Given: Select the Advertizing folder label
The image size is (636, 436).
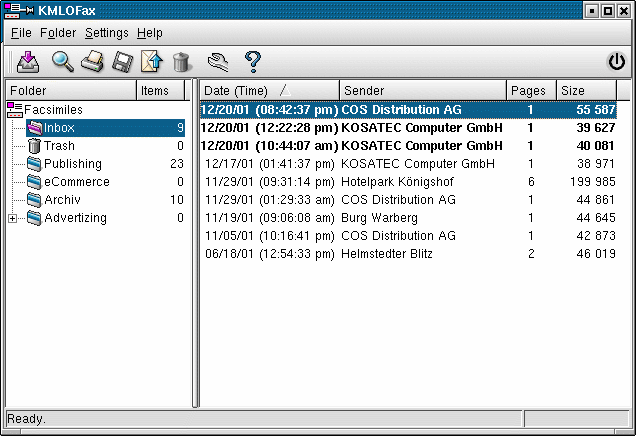Looking at the screenshot, I should tap(75, 218).
